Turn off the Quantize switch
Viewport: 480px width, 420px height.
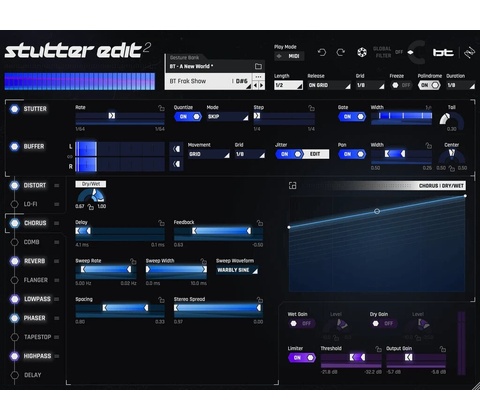[x=188, y=117]
